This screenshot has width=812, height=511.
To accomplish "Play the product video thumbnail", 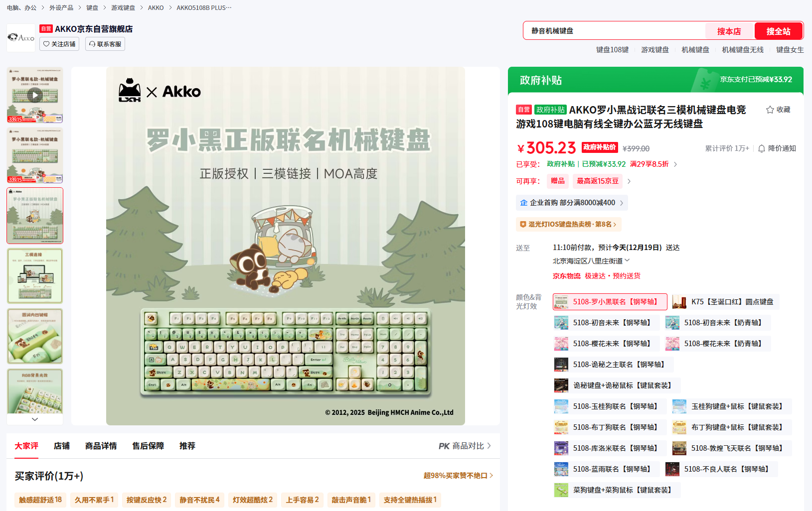I will pos(34,95).
